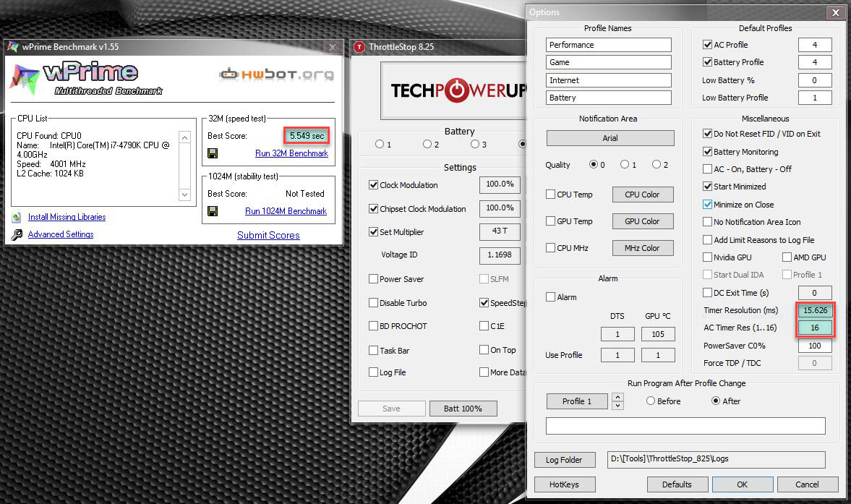Open Advanced Settings link in wPrime
Screen dimensions: 851x504
coord(61,234)
